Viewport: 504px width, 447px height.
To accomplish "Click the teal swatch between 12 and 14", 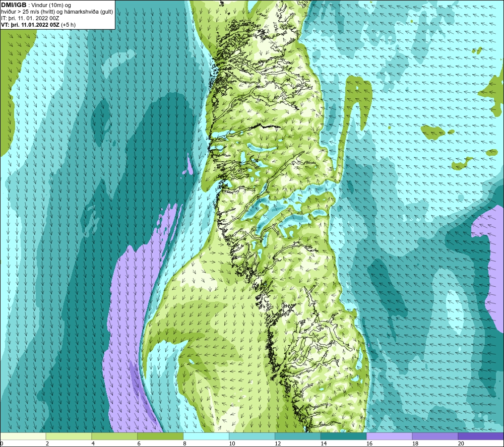I will pyautogui.click(x=298, y=436).
